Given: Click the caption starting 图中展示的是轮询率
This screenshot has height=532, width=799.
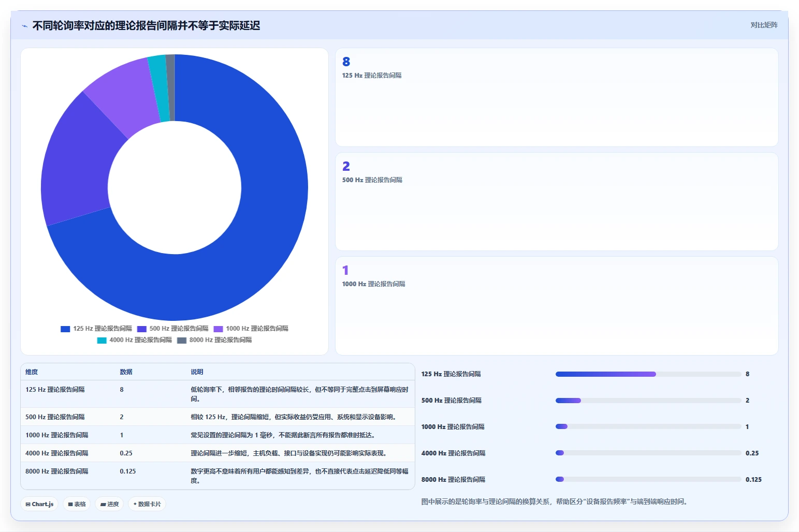Looking at the screenshot, I should 554,501.
